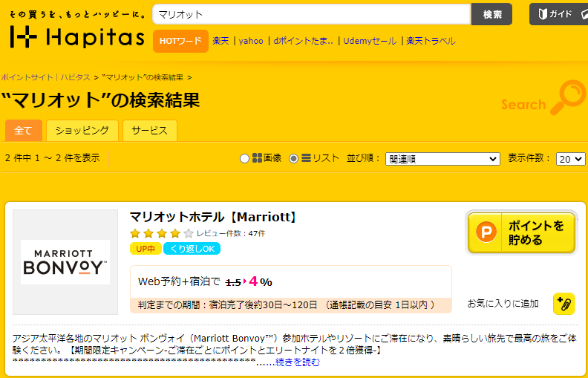Click the grid icon beside 画像
Viewport: 588px width, 378px height.
pos(257,158)
